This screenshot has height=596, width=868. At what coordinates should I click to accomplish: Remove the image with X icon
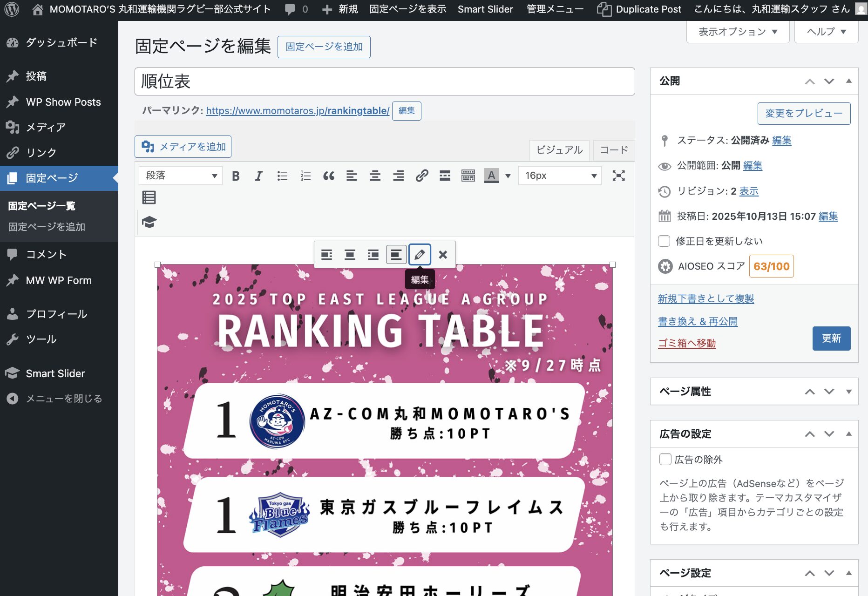443,255
